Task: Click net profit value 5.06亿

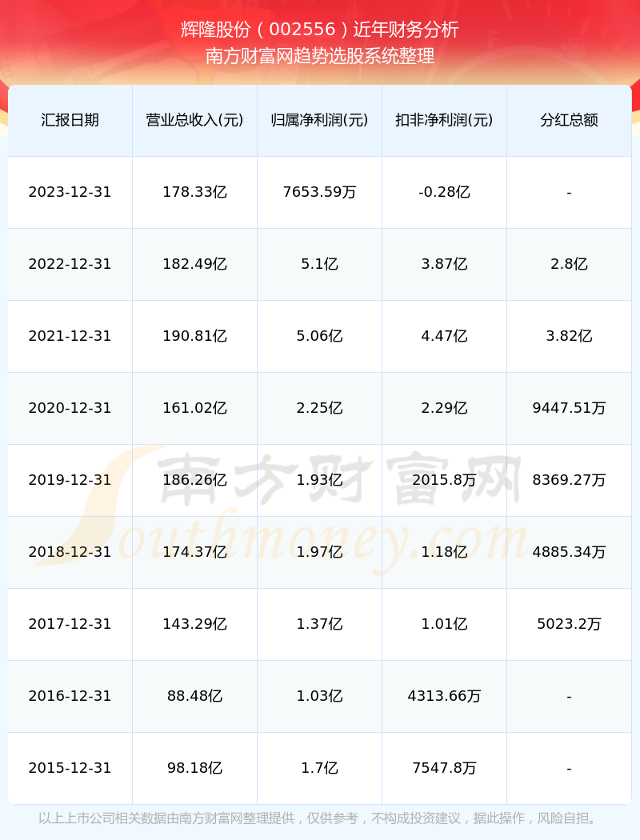Action: pyautogui.click(x=320, y=336)
